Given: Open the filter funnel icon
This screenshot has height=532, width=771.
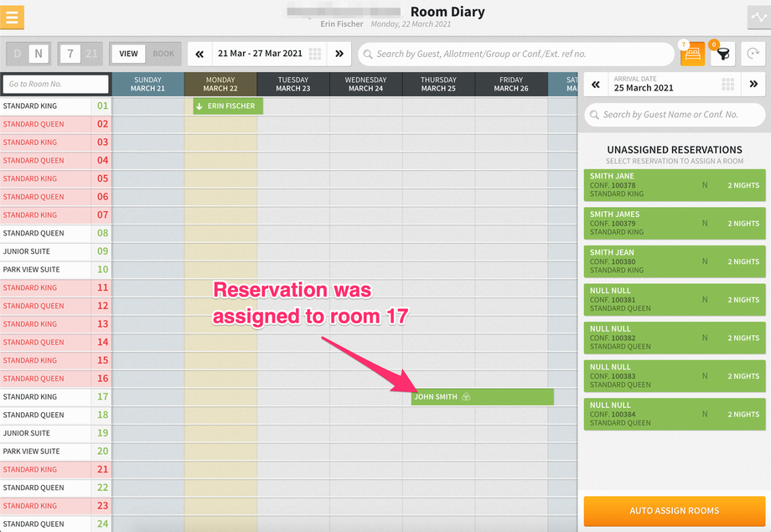Looking at the screenshot, I should (722, 54).
